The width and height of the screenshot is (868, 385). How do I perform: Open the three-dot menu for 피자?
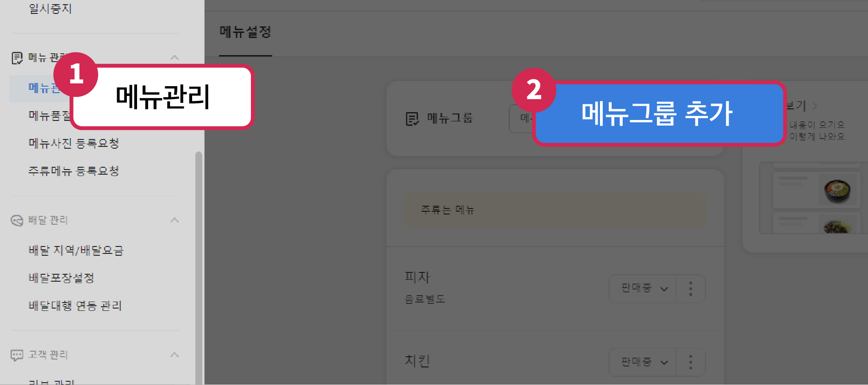click(691, 289)
